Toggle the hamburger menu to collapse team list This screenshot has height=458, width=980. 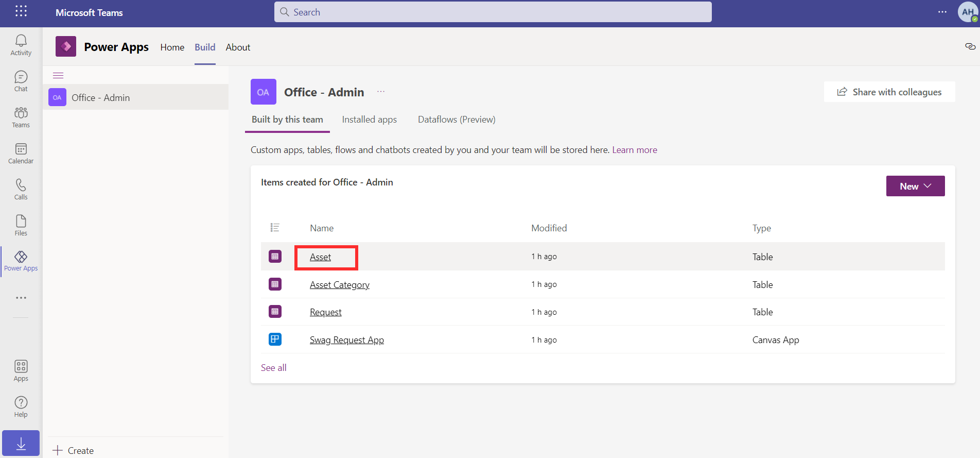coord(58,76)
